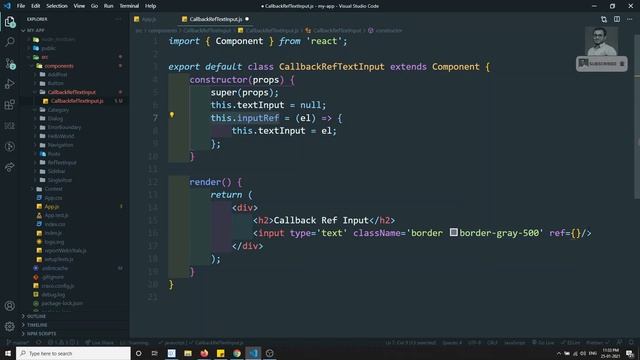This screenshot has height=360, width=640.
Task: Switch to VS Code taskbar icon
Action: [253, 353]
